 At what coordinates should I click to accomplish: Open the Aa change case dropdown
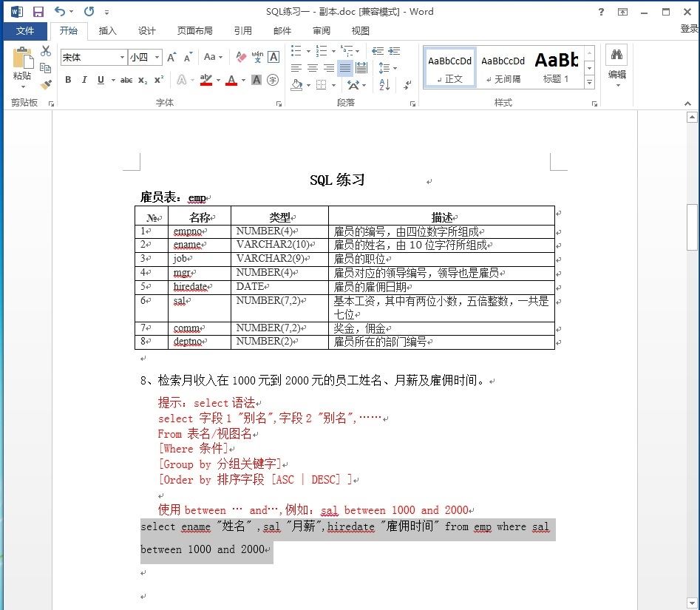pyautogui.click(x=213, y=57)
